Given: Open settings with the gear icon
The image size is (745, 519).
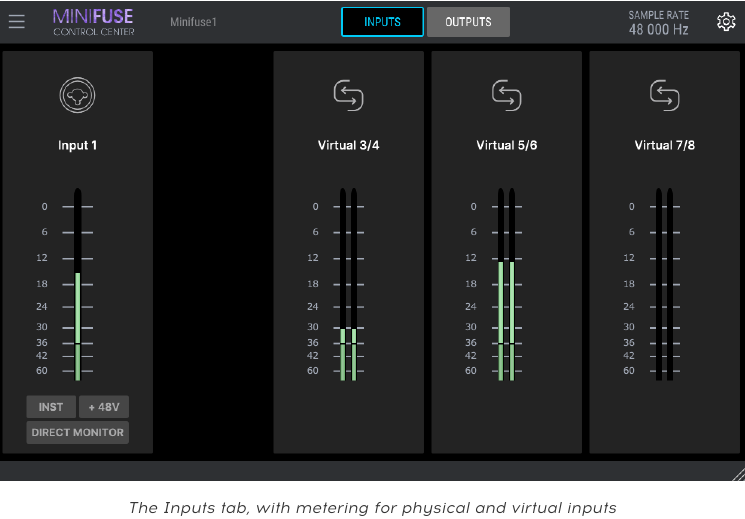Looking at the screenshot, I should tap(726, 22).
